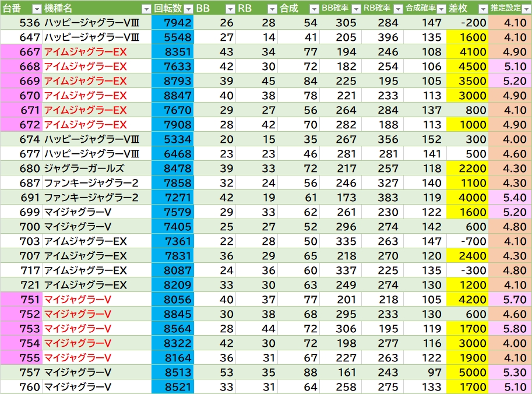This screenshot has width=532, height=394.
Task: Open the RB column filter dropdown
Action: (272, 9)
